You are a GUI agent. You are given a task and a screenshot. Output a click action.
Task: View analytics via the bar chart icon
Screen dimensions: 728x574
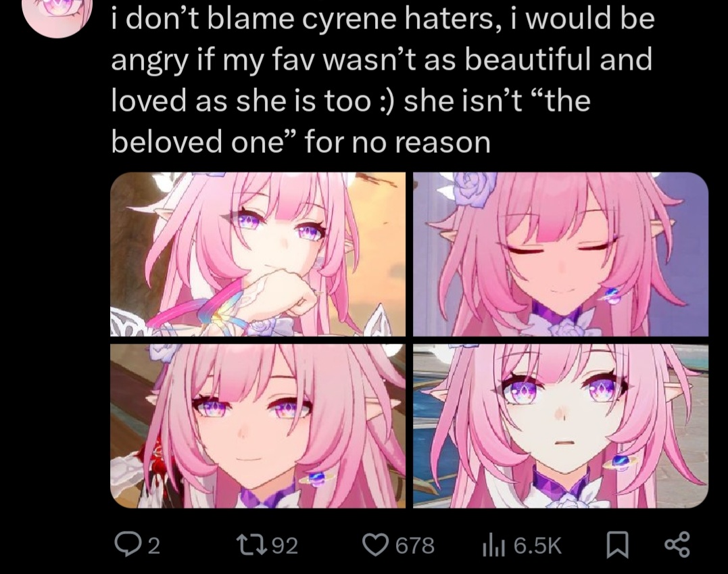493,546
